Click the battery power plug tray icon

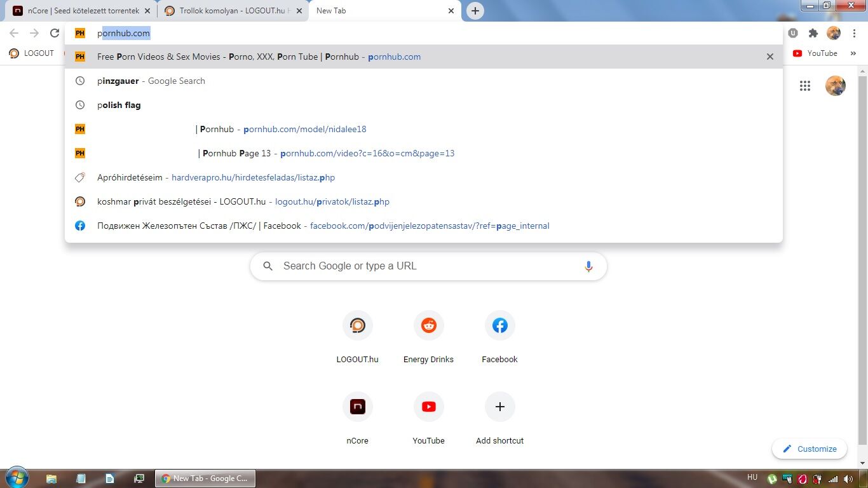(x=817, y=479)
